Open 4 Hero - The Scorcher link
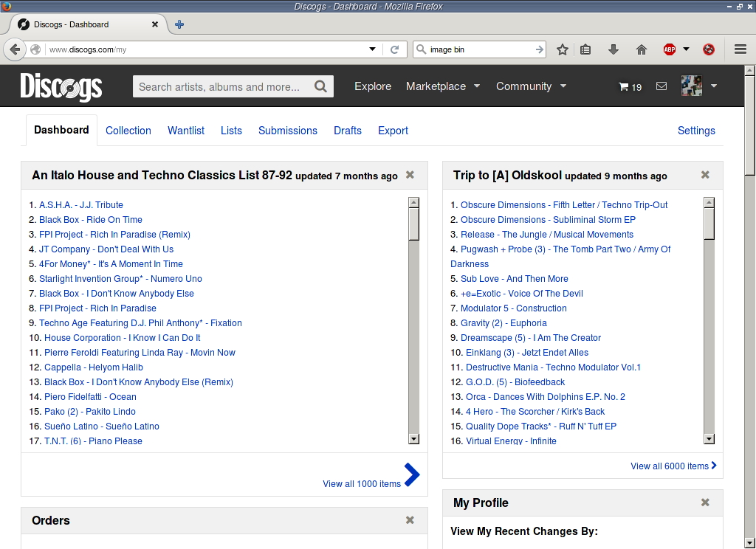The height and width of the screenshot is (549, 756). [535, 412]
